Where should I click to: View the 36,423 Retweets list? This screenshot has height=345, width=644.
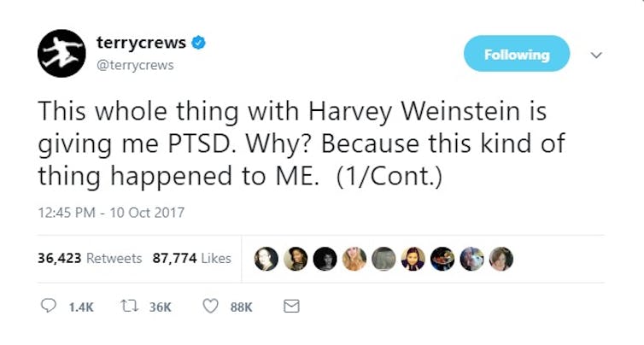pyautogui.click(x=90, y=259)
